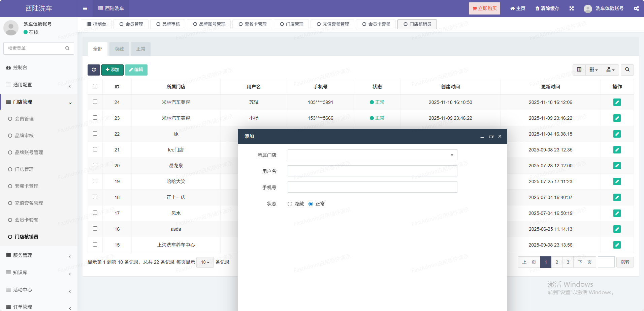Open the page size 10 dropdown

(205, 262)
